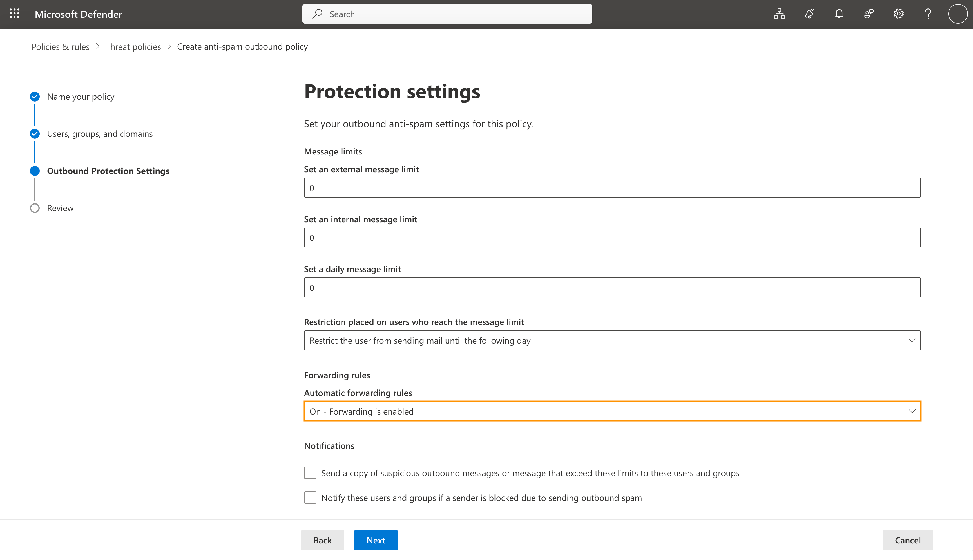Click the Microsoft Defender title
Viewport: 973px width, 560px height.
pyautogui.click(x=79, y=14)
